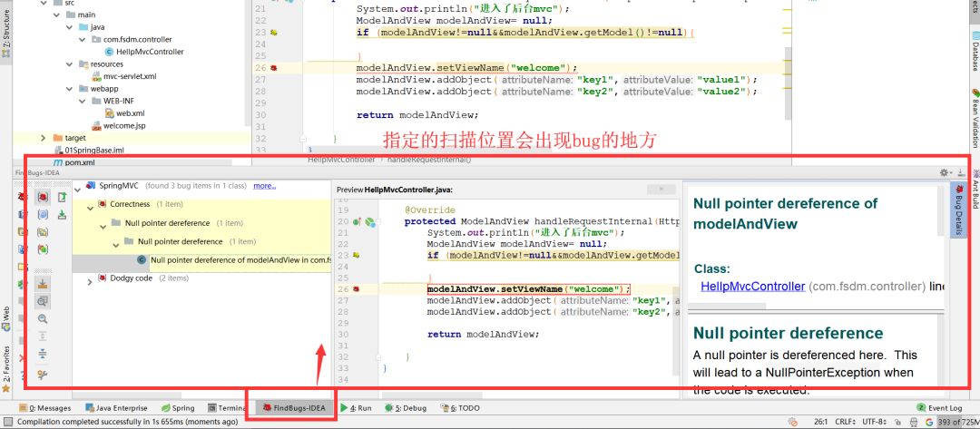The image size is (980, 429).
Task: Click import bug collection icon in FindBugs toolbar
Action: point(62,215)
